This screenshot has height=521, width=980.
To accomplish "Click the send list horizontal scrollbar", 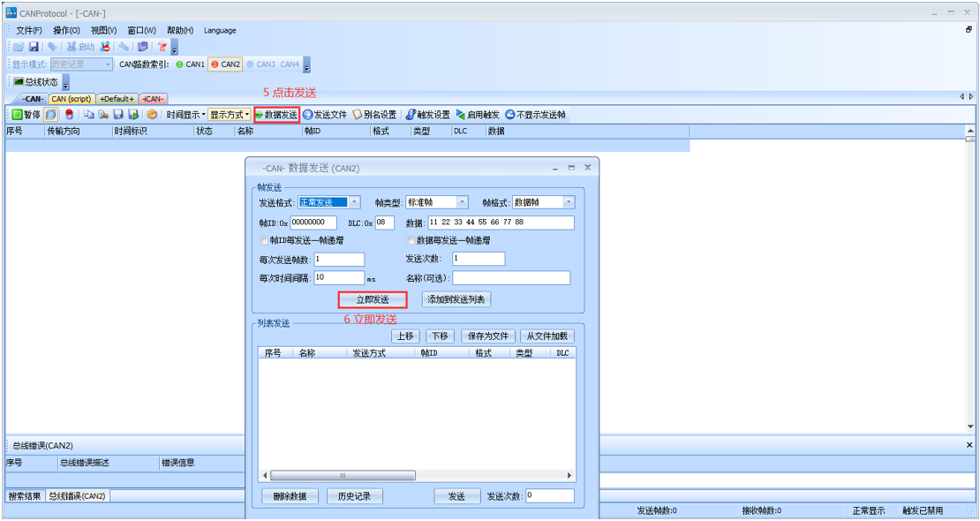I will pos(343,475).
